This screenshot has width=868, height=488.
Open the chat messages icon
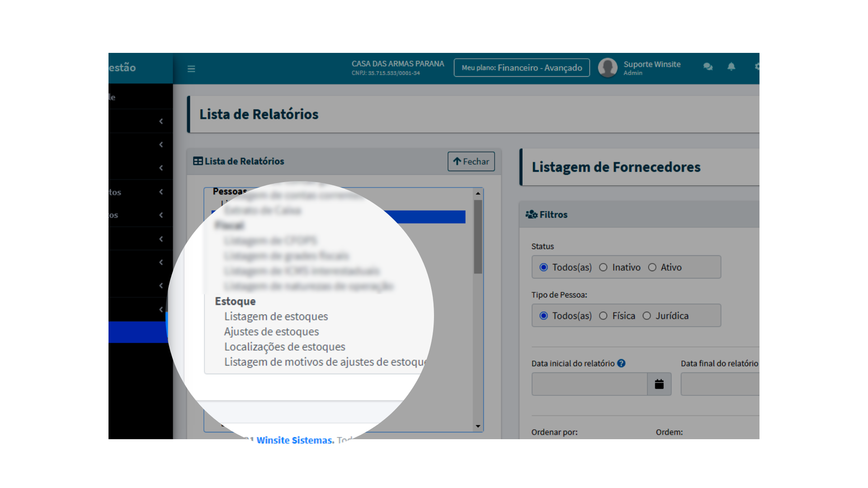pos(708,67)
